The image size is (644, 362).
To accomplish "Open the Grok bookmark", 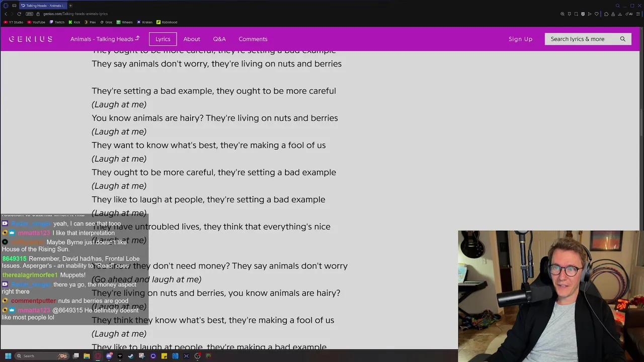I will (x=106, y=22).
